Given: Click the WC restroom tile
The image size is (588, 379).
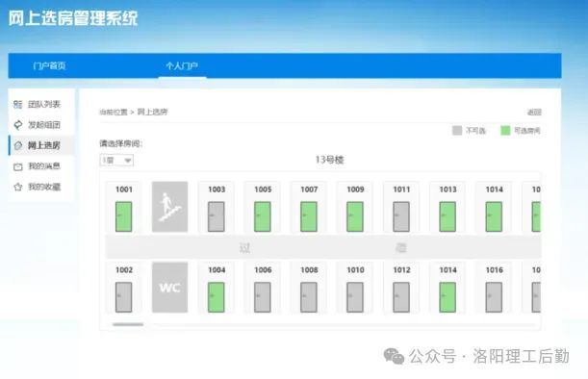Looking at the screenshot, I should [170, 288].
